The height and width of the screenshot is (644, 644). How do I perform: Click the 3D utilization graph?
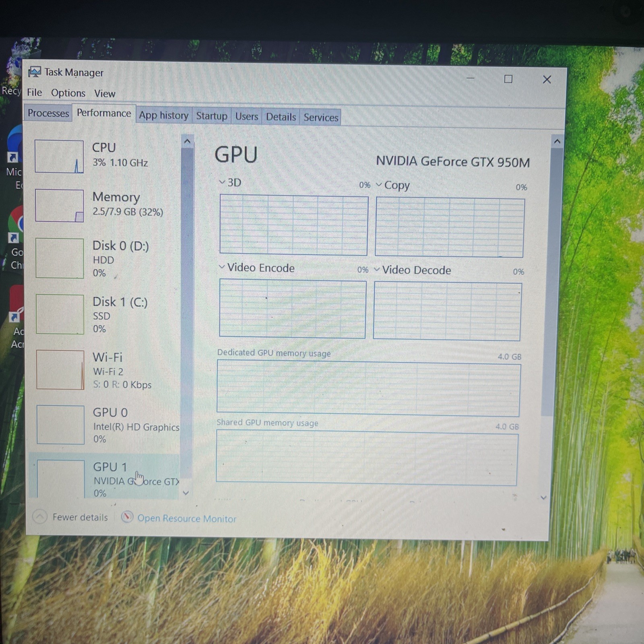click(x=293, y=225)
